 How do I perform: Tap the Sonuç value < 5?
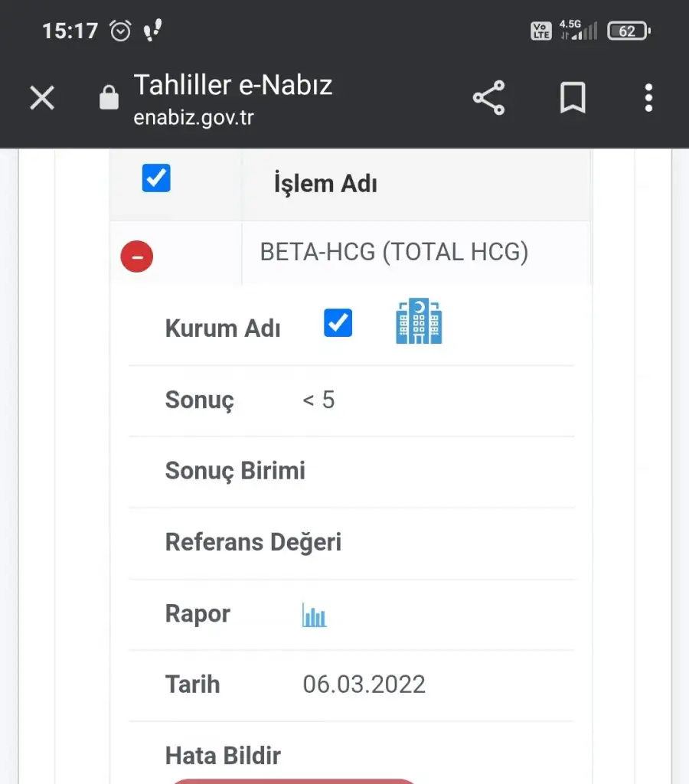click(x=318, y=400)
